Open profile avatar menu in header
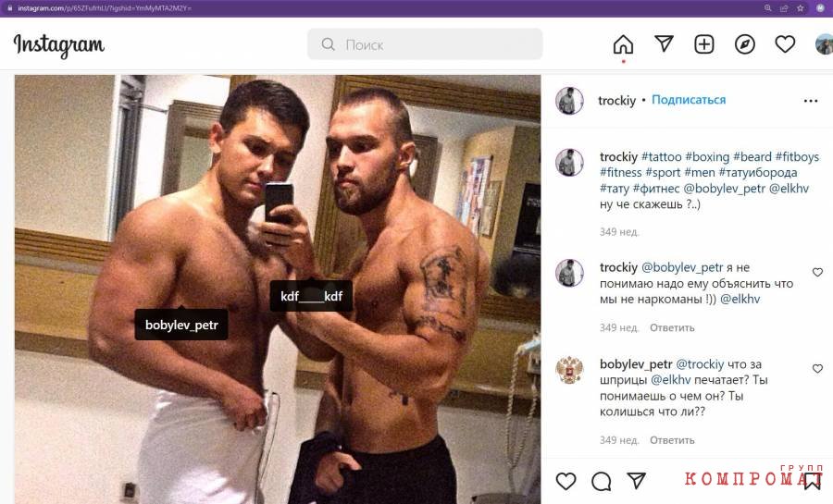 pyautogui.click(x=825, y=44)
